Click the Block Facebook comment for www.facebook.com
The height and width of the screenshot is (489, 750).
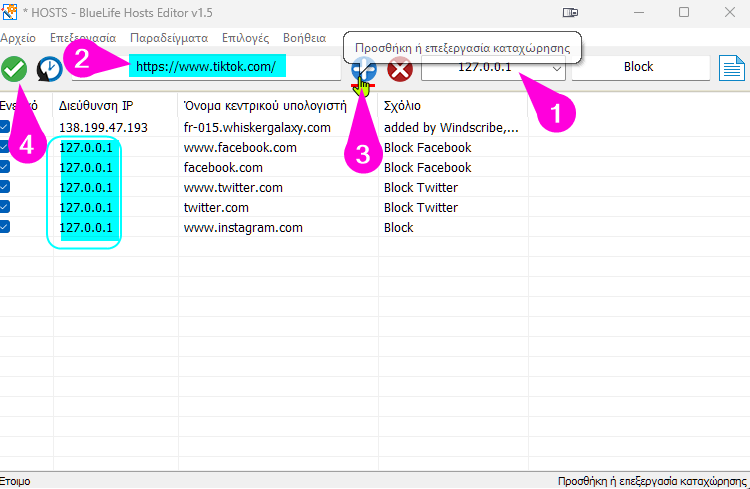tap(428, 148)
